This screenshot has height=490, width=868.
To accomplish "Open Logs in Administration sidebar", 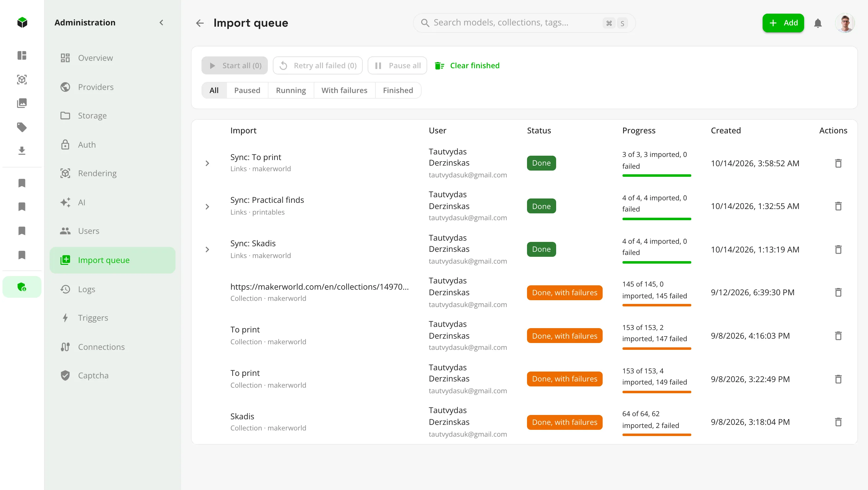I will tap(112, 289).
